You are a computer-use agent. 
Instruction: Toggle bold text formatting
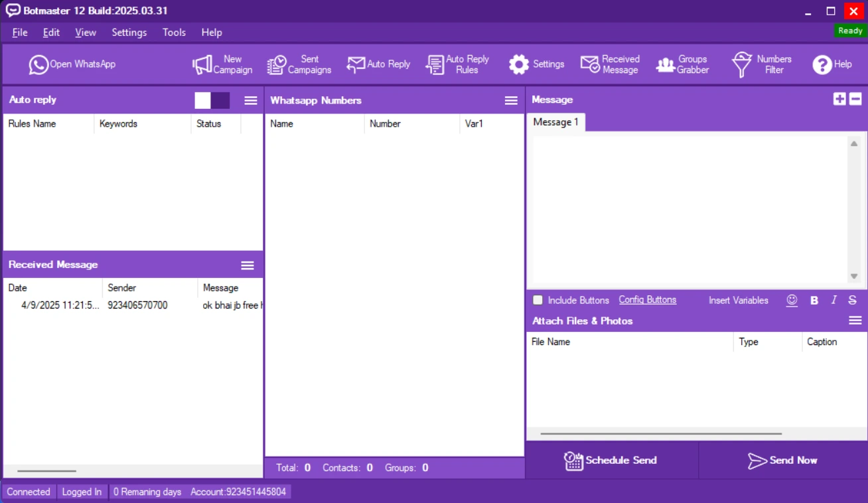(814, 300)
